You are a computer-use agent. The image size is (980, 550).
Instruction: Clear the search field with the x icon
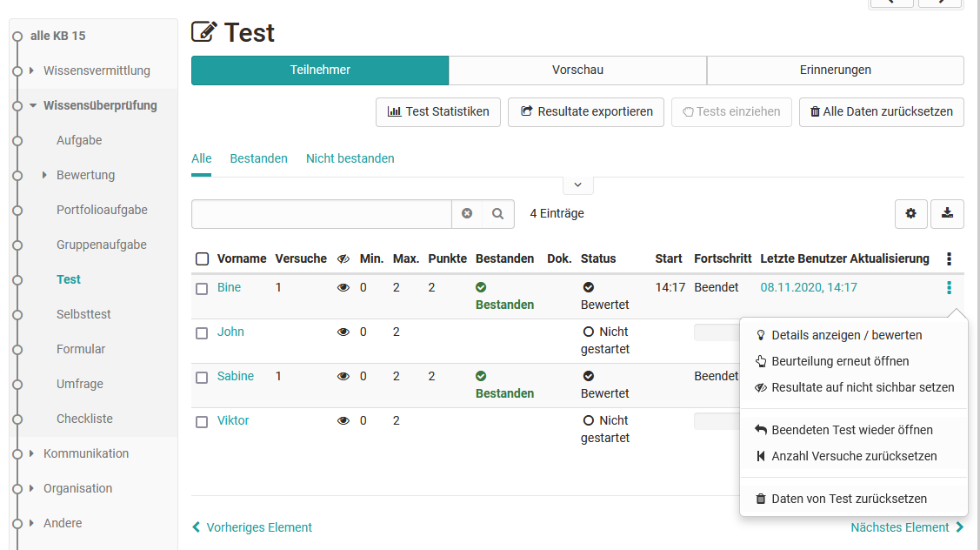pos(467,213)
